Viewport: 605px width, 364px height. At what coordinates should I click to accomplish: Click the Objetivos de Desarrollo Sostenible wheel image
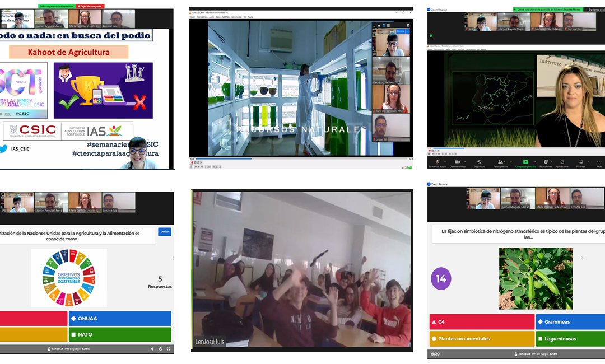pyautogui.click(x=69, y=278)
